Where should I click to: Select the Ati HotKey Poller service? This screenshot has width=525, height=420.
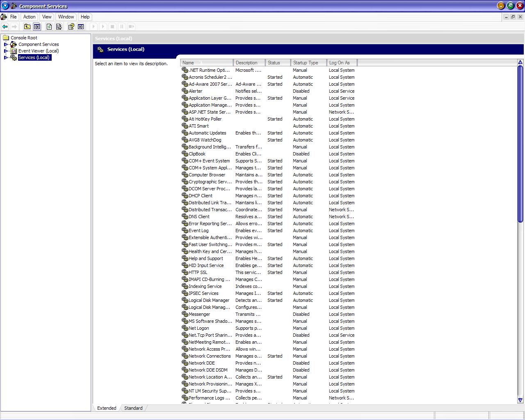click(268, 119)
